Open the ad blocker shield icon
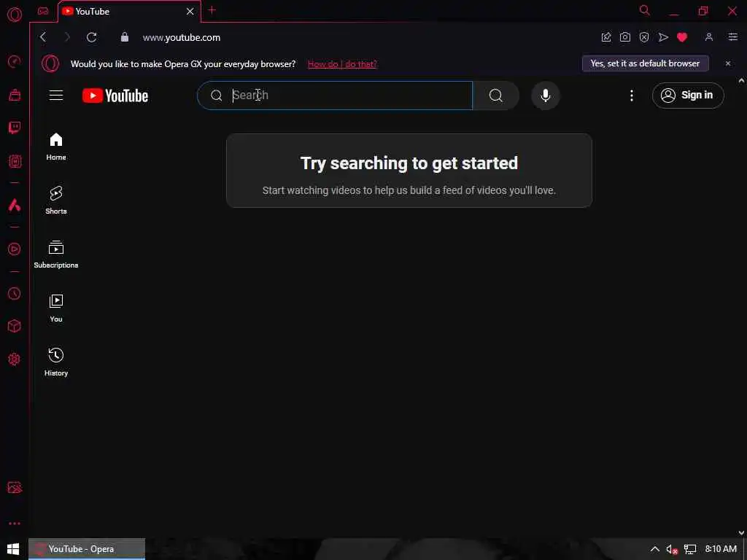This screenshot has width=747, height=560. tap(644, 37)
